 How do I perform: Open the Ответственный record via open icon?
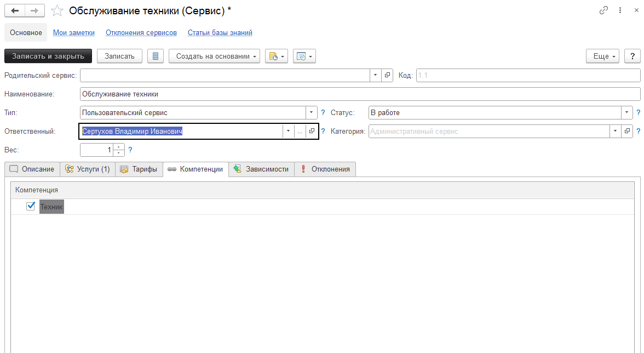(312, 132)
